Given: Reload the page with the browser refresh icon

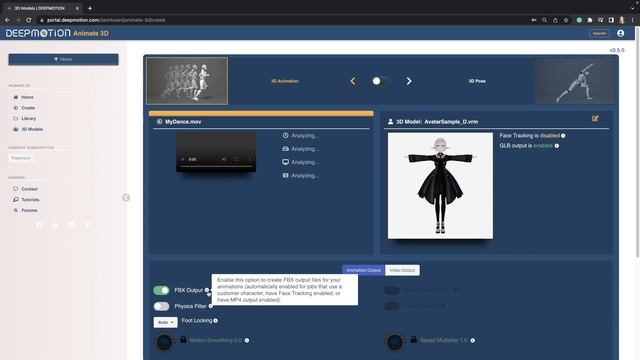Looking at the screenshot, I should pyautogui.click(x=29, y=20).
